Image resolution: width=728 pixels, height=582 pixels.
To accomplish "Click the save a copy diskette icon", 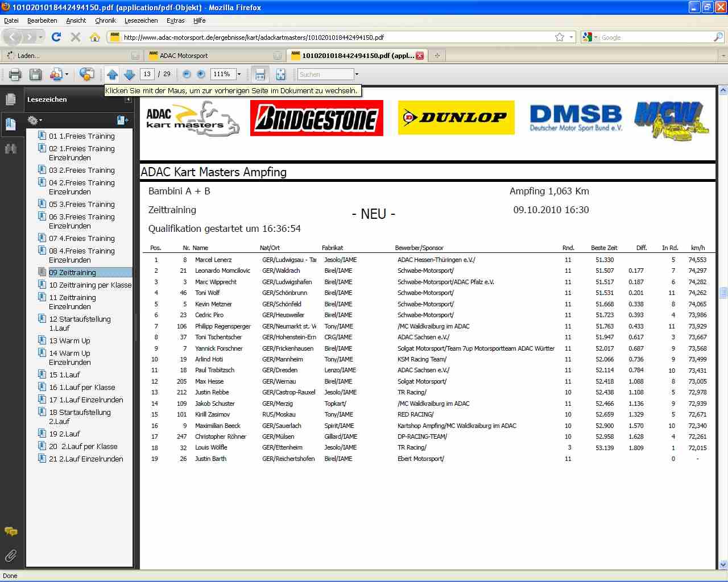I will point(35,74).
